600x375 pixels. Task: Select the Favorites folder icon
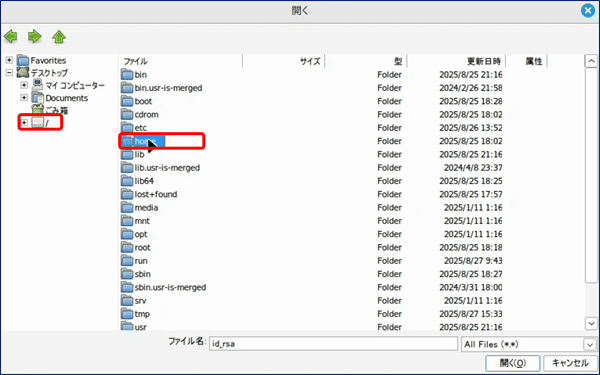(x=23, y=60)
